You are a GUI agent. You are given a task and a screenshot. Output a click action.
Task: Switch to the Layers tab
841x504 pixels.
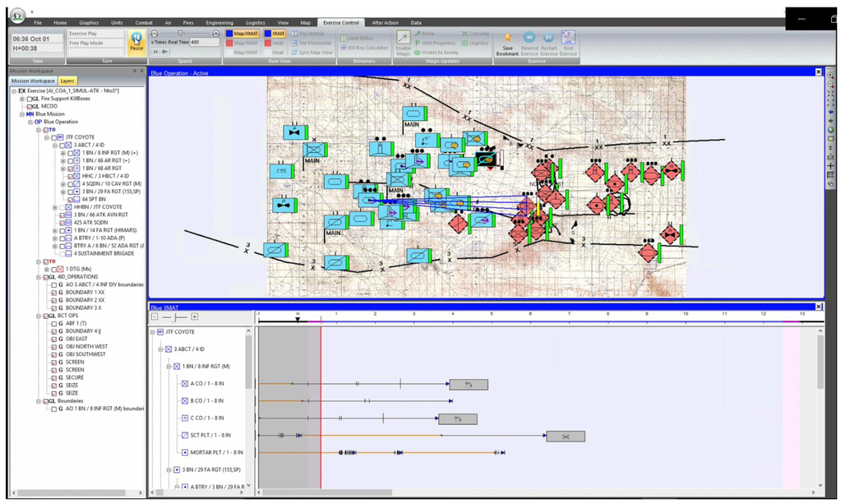point(67,81)
